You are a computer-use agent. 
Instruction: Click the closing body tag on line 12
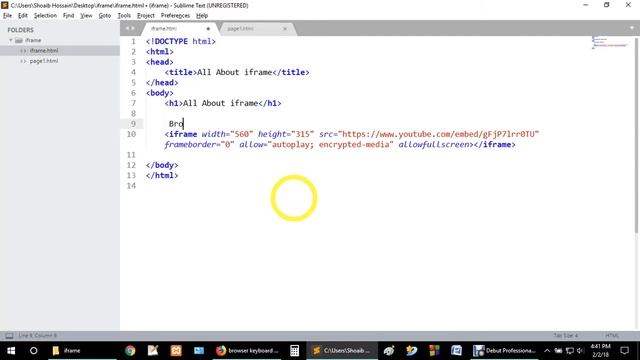(162, 165)
